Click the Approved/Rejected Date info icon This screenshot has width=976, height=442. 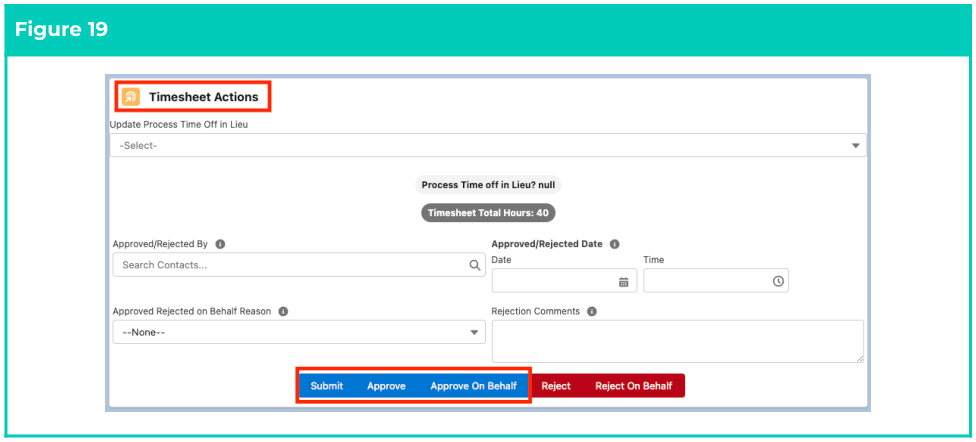pos(614,244)
